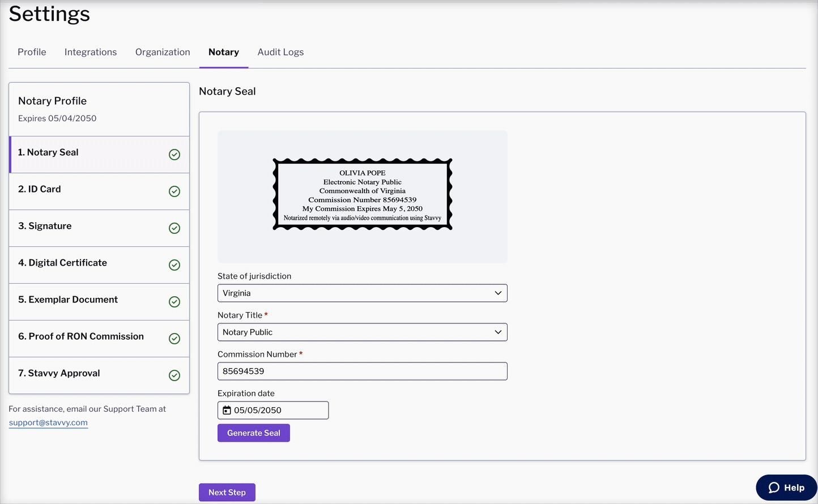Select the Profile tab
Screen dimensions: 818x504
tap(32, 52)
